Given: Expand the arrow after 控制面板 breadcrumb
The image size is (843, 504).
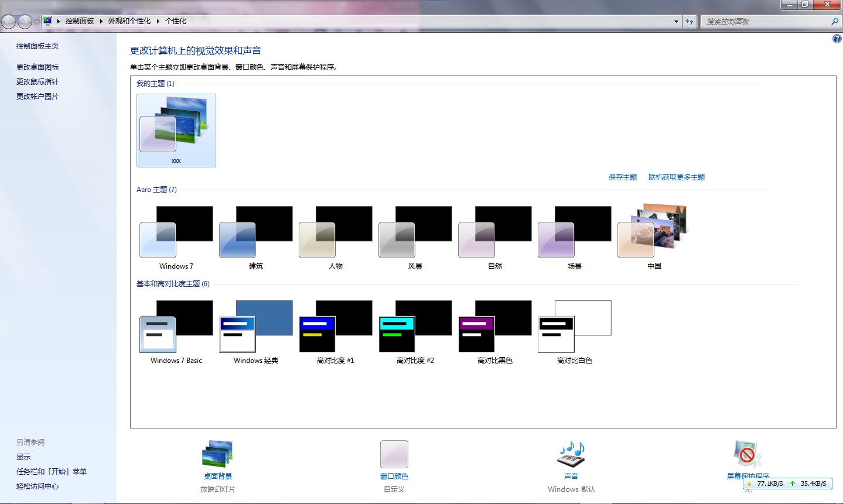Looking at the screenshot, I should pos(101,21).
